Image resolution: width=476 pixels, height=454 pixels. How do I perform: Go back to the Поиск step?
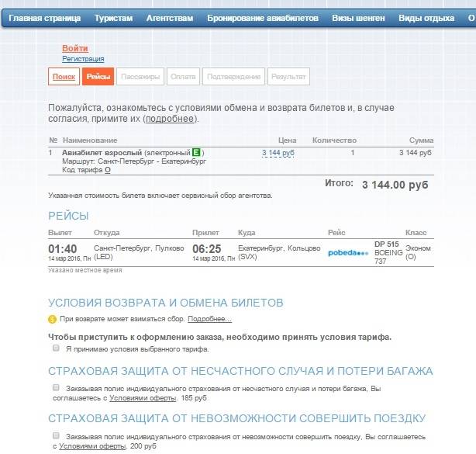pos(64,77)
